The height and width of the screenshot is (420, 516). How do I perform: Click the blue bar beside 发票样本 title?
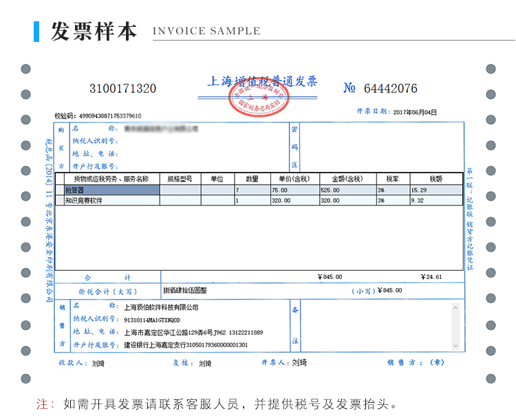coord(36,31)
